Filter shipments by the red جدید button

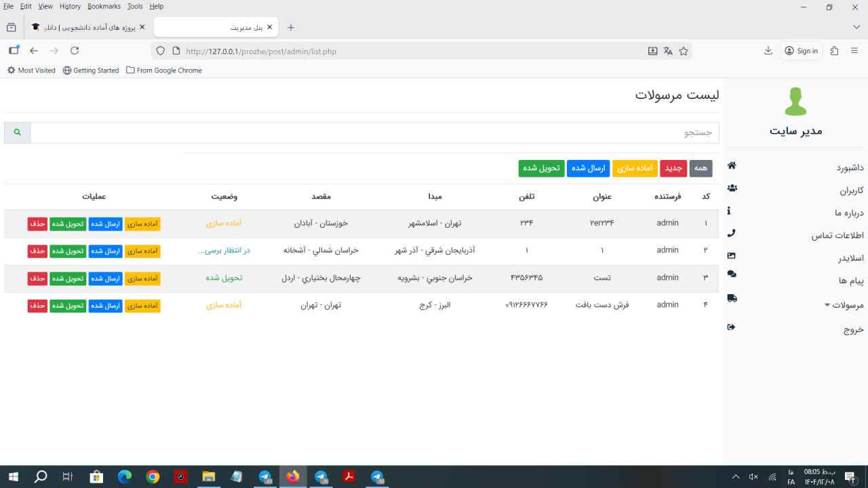point(675,169)
